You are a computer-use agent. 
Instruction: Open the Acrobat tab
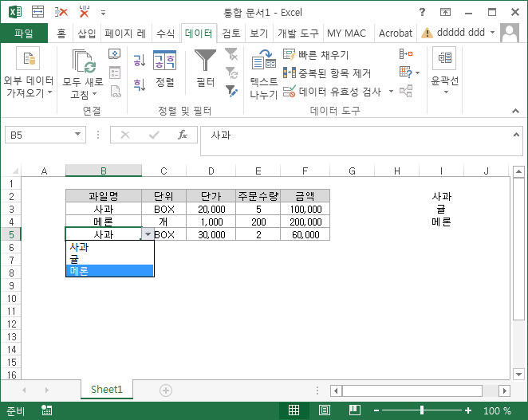point(396,33)
